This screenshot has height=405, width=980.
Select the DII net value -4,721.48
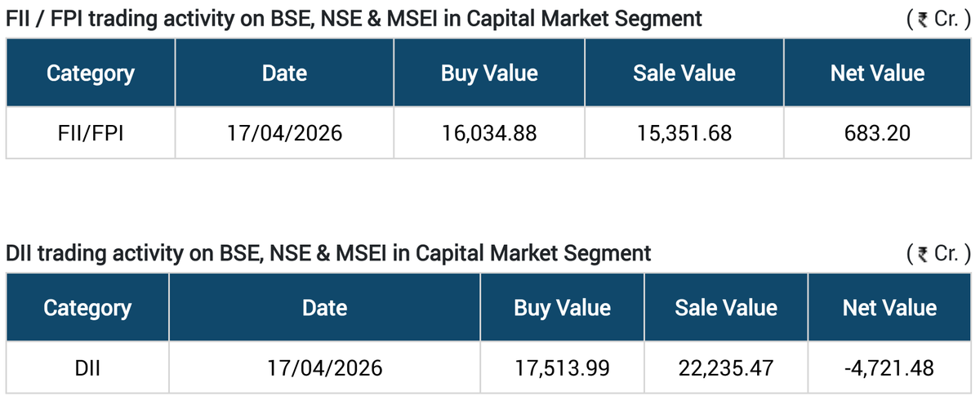[x=889, y=367]
